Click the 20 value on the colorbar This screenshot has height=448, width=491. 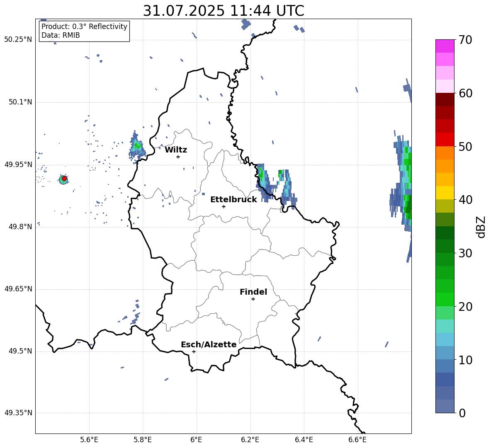(x=465, y=307)
